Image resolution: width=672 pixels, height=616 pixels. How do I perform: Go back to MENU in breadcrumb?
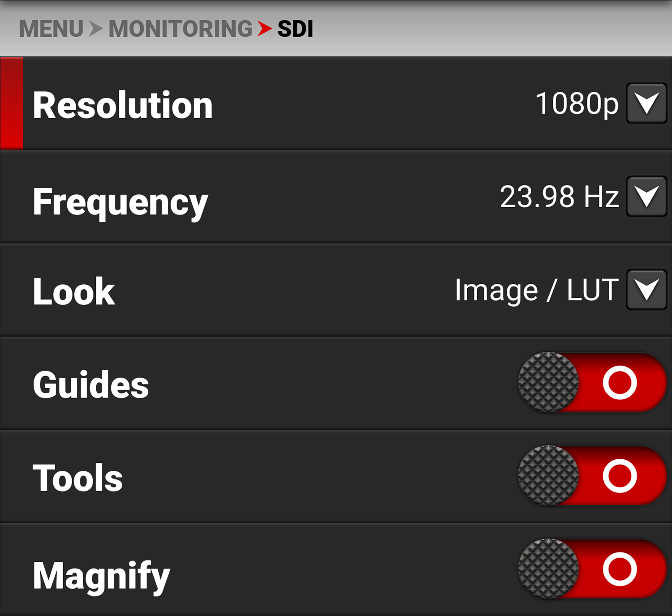(x=51, y=29)
